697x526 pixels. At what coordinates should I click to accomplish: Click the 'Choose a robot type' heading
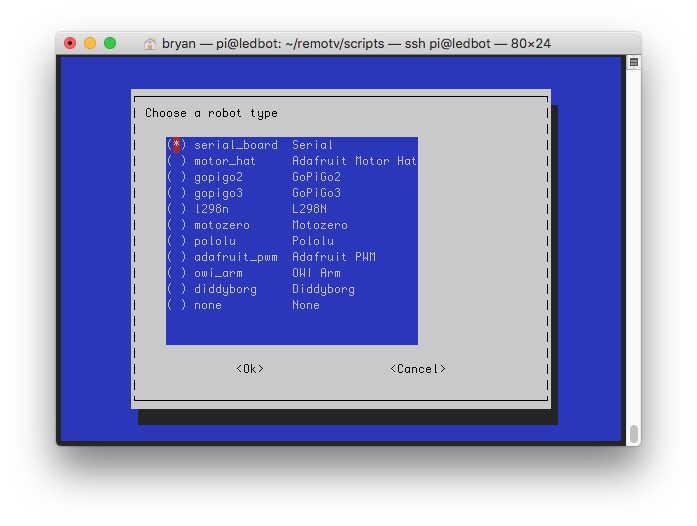211,113
